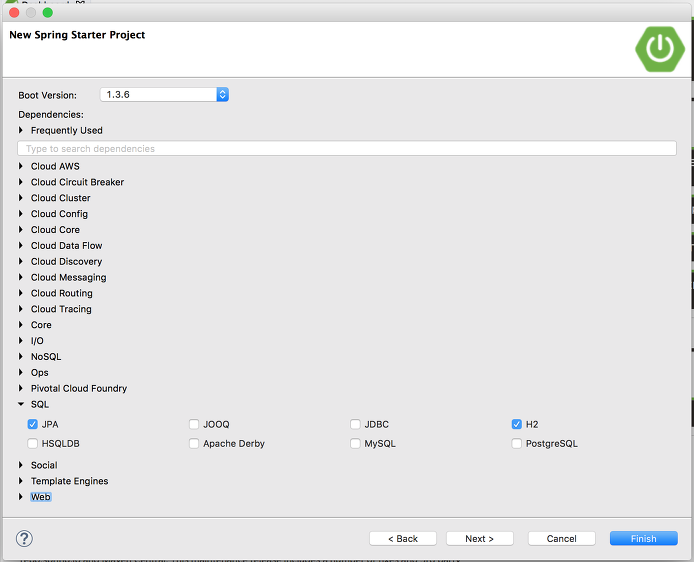Expand the Template Engines triangle

[20, 481]
